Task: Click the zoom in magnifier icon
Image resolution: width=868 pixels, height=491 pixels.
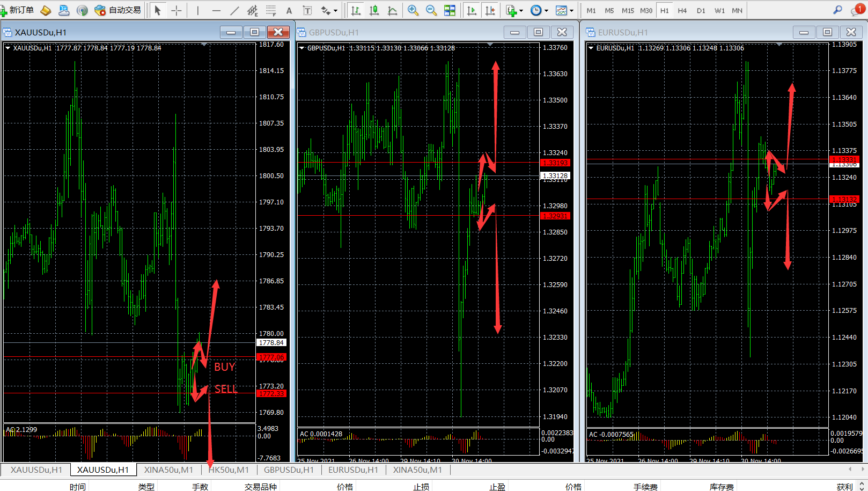Action: 413,10
